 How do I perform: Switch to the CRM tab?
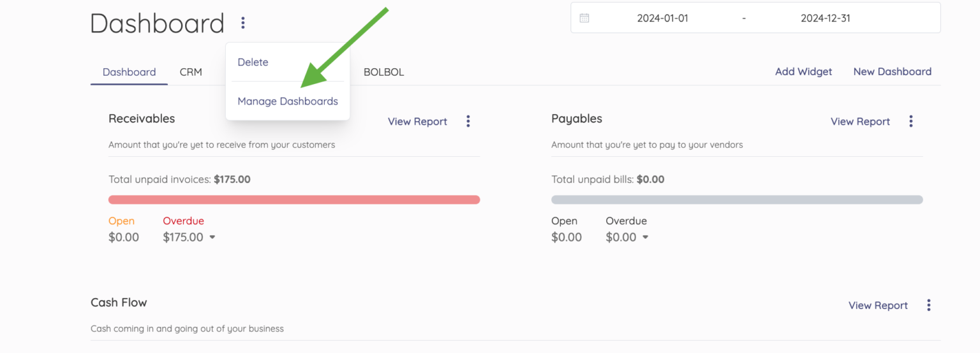pos(191,72)
